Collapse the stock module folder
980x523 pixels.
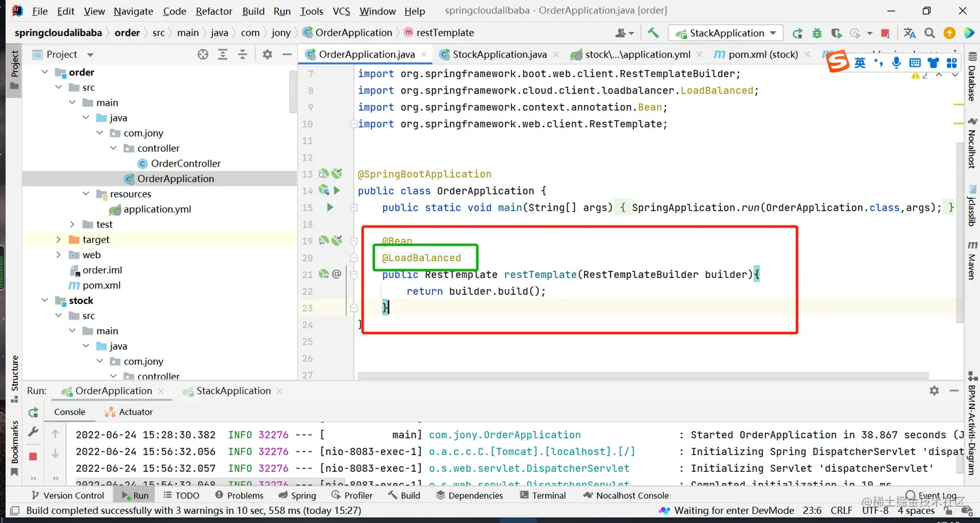click(45, 301)
